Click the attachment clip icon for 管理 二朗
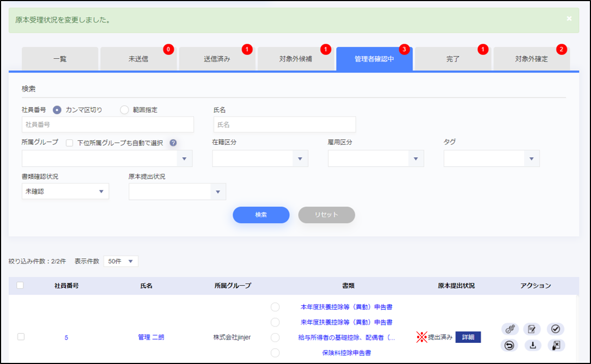 click(x=510, y=329)
